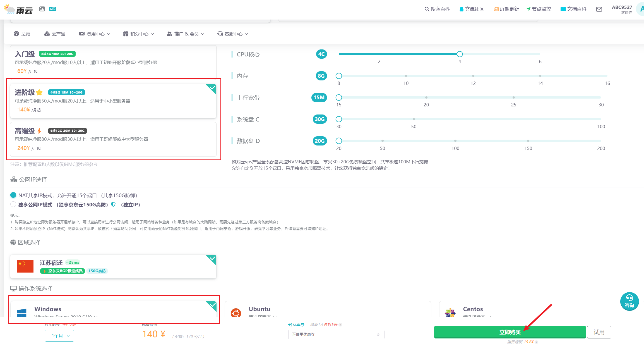This screenshot has width=644, height=346.
Task: Expand the 费用中心 dropdown menu
Action: [x=95, y=34]
